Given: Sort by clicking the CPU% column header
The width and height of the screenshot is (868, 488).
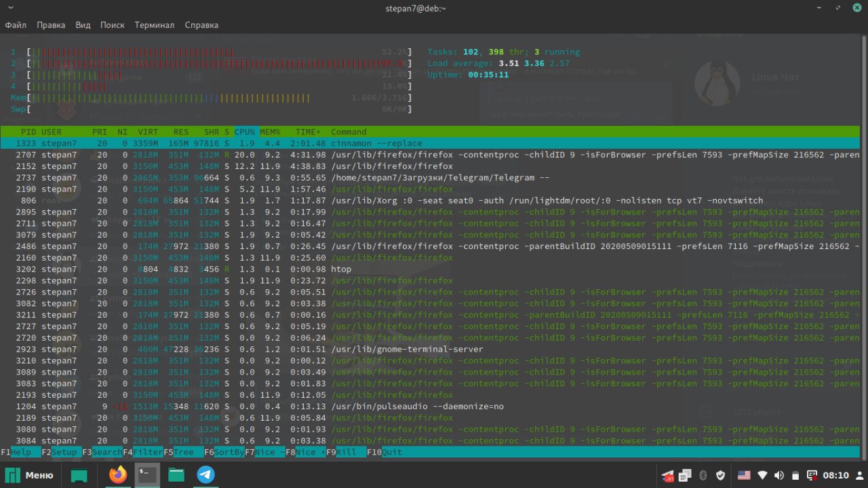Looking at the screenshot, I should [245, 132].
